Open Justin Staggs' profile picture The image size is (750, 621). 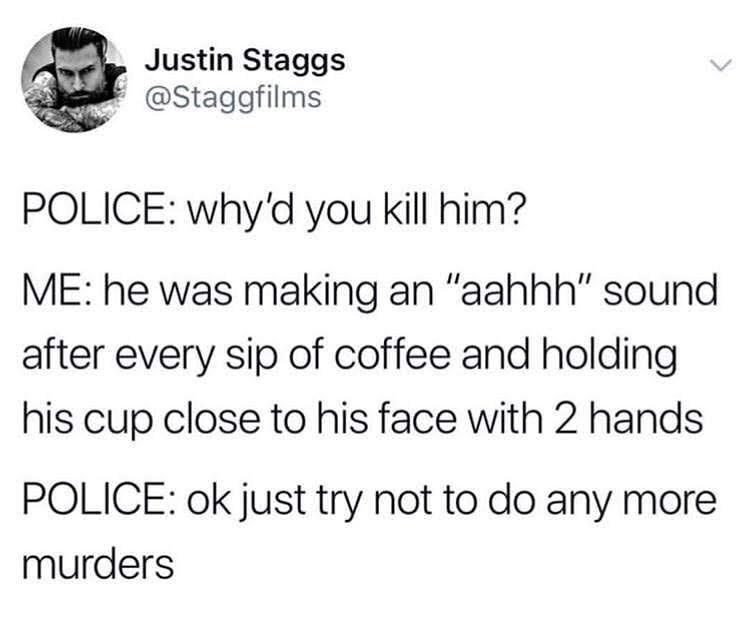(x=74, y=79)
